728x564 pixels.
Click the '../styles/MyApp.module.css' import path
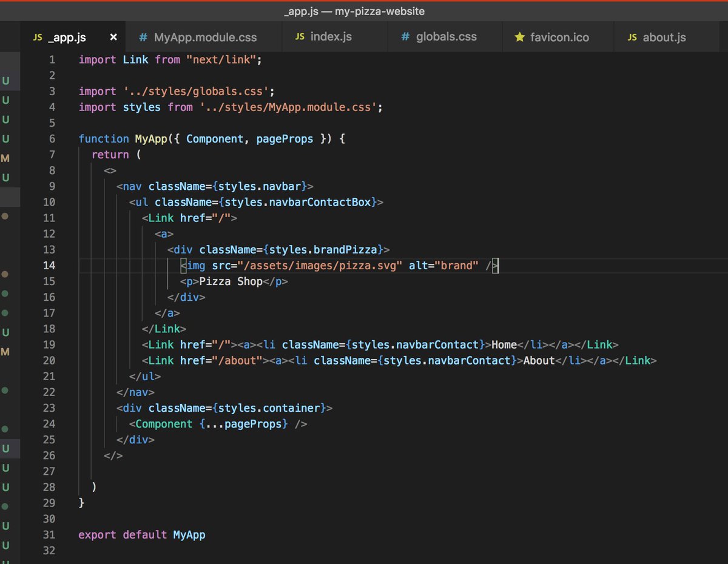point(288,107)
